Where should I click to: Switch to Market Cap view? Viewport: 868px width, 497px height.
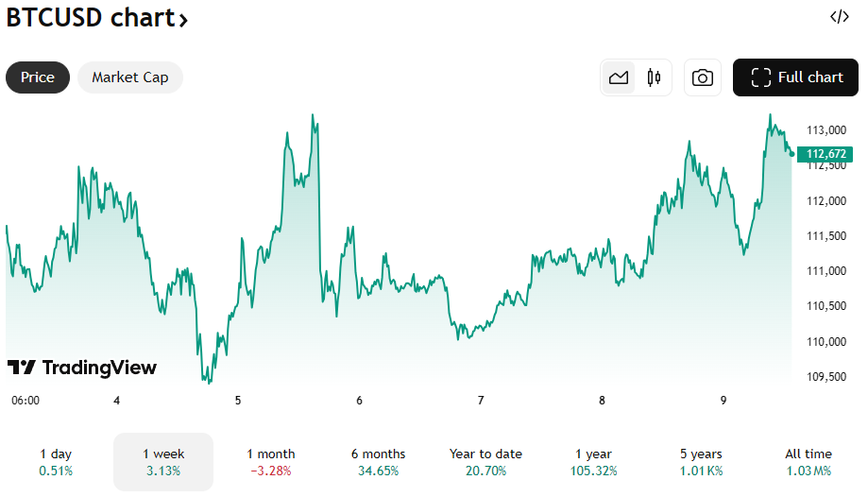click(130, 77)
